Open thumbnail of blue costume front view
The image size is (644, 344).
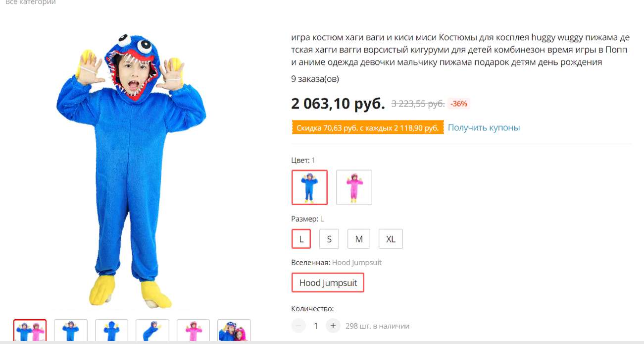(71, 331)
